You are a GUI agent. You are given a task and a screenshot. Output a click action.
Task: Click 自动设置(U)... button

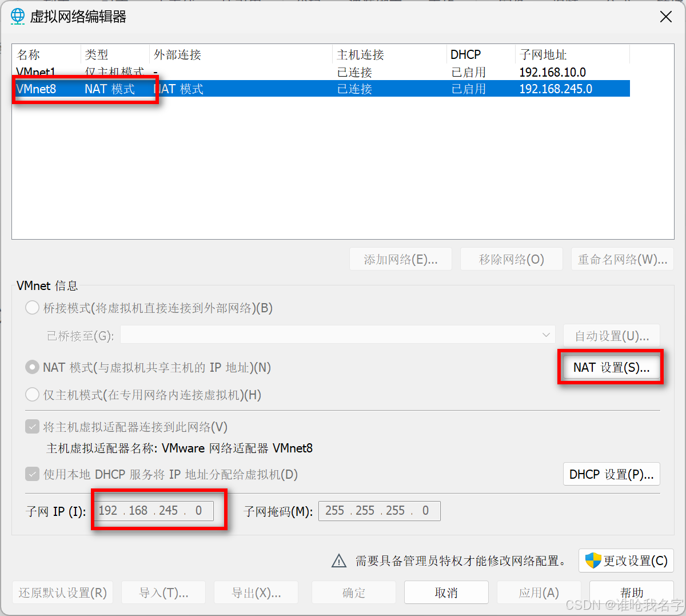(611, 336)
